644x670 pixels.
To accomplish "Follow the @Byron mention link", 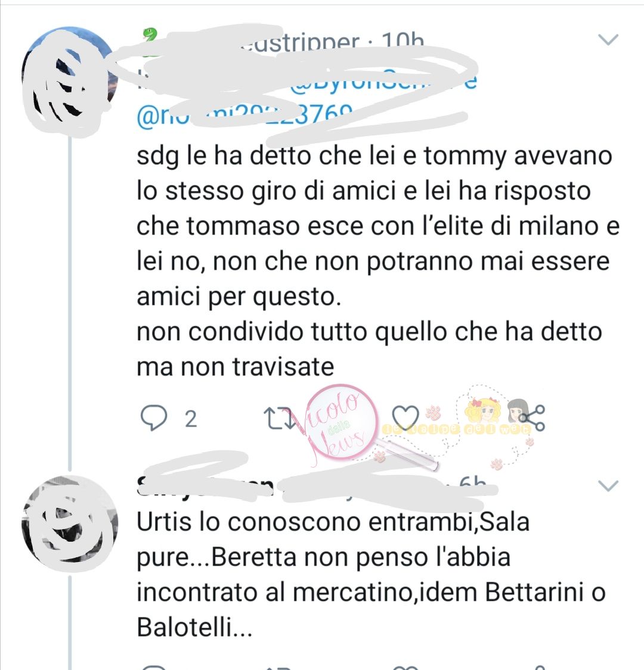I will [383, 81].
